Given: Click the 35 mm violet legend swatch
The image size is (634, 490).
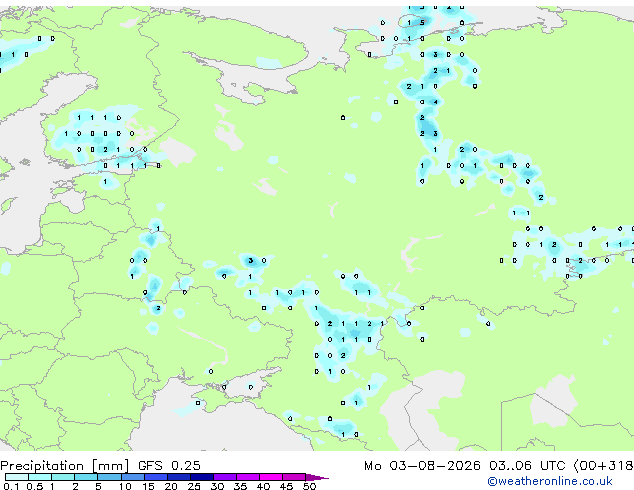Looking at the screenshot, I should (x=248, y=477).
